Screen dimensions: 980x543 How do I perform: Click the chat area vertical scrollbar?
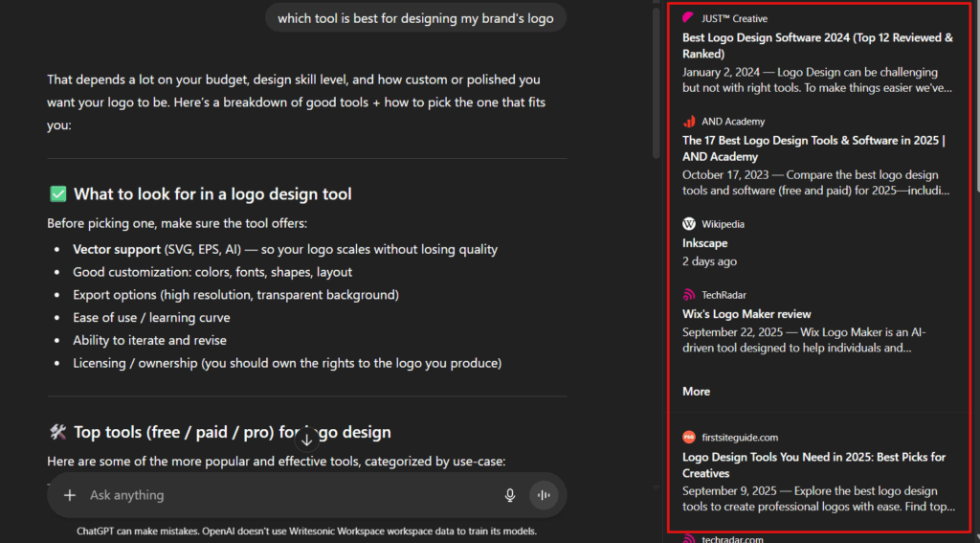656,81
